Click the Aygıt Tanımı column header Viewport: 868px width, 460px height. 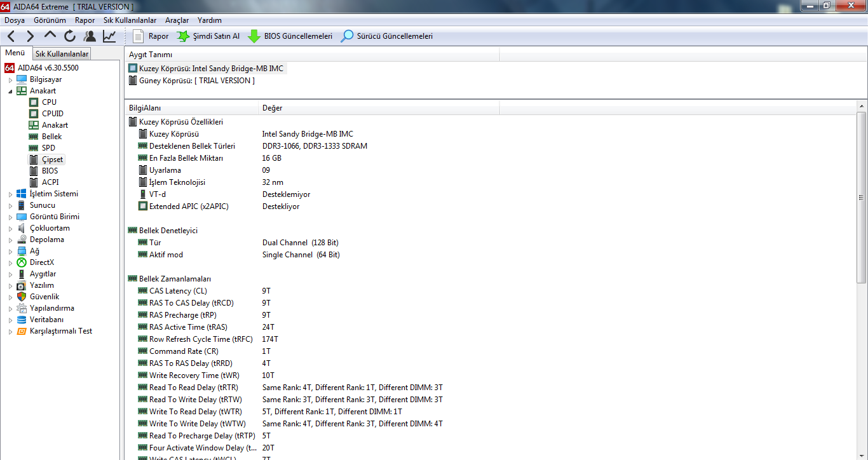(312, 55)
